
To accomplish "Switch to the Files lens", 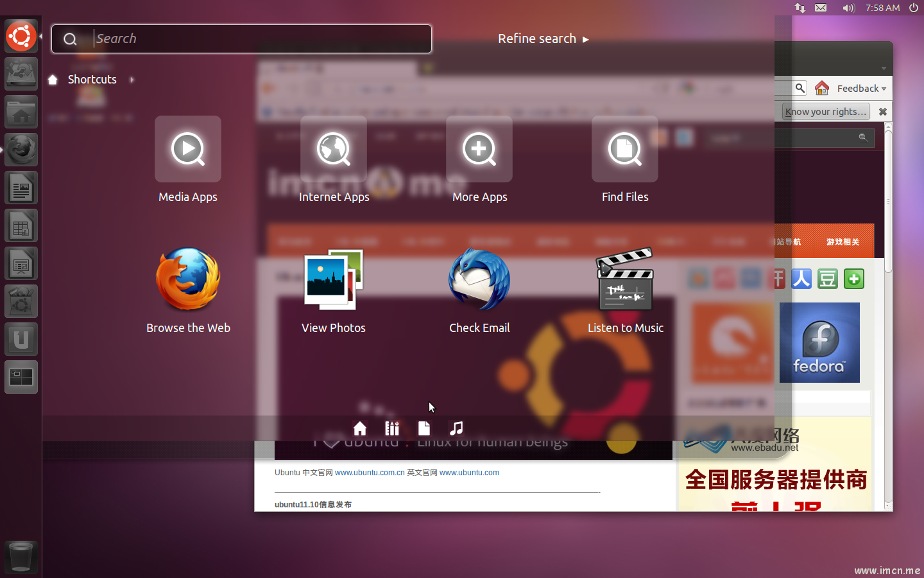I will 424,428.
